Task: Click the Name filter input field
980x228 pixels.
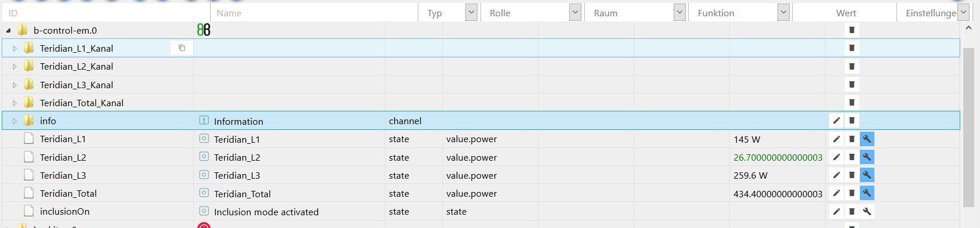Action: [314, 13]
